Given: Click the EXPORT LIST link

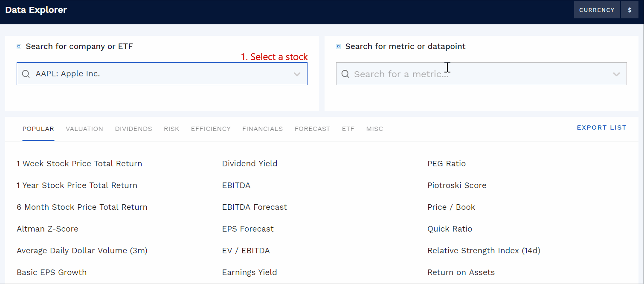Looking at the screenshot, I should coord(602,128).
